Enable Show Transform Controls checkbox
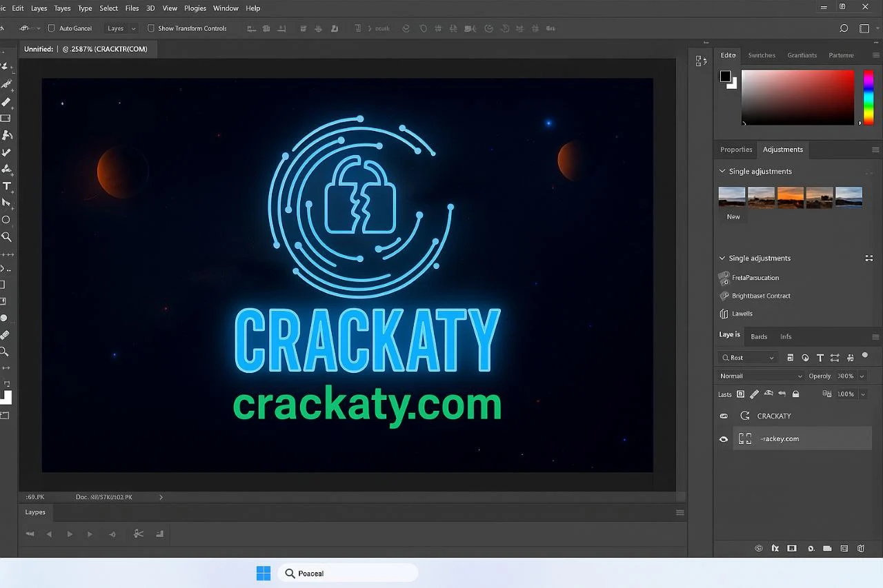The image size is (883, 588). coord(151,28)
